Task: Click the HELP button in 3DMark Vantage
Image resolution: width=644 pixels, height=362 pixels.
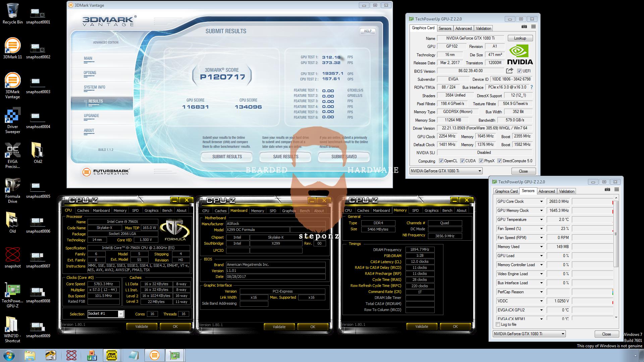Action: click(368, 31)
